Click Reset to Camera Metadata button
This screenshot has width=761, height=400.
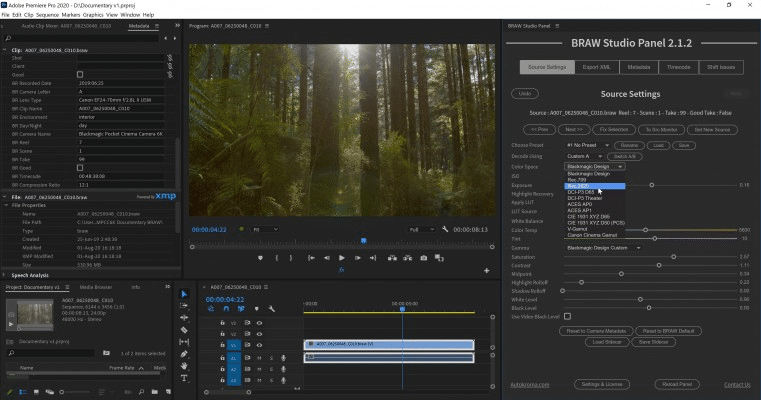tap(597, 330)
